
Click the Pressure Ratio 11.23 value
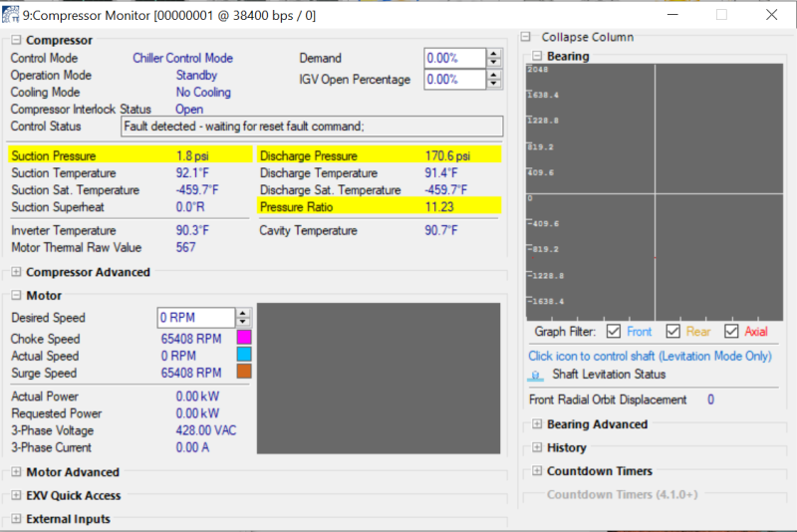439,207
